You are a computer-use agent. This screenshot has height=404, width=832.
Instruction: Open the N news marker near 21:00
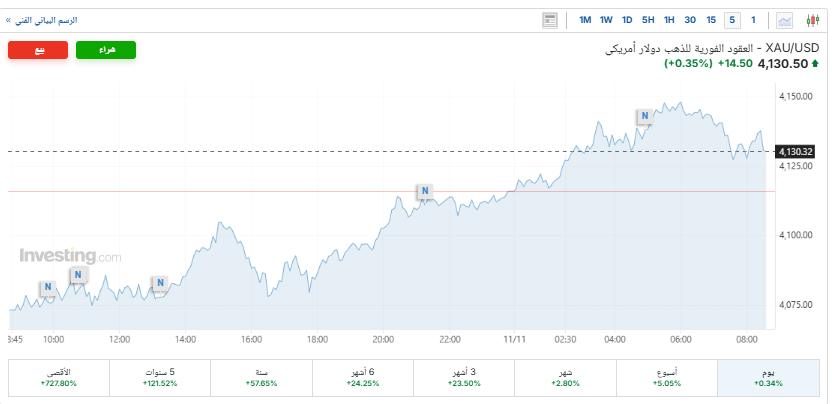click(425, 190)
